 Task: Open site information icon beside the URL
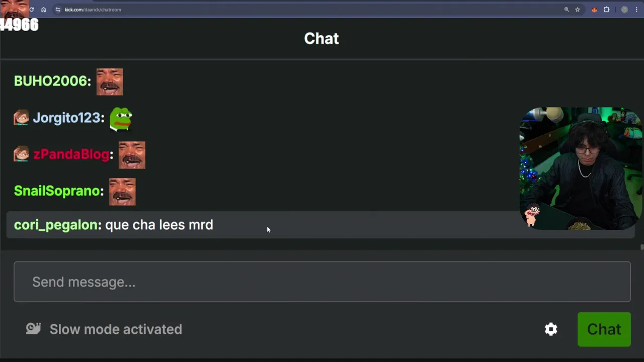pyautogui.click(x=58, y=10)
